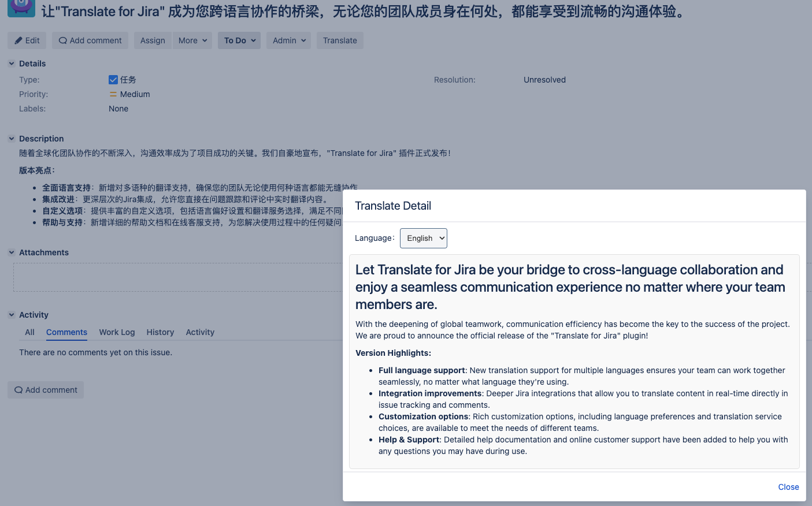Viewport: 812px width, 506px height.
Task: Collapse the Description section
Action: pyautogui.click(x=12, y=139)
